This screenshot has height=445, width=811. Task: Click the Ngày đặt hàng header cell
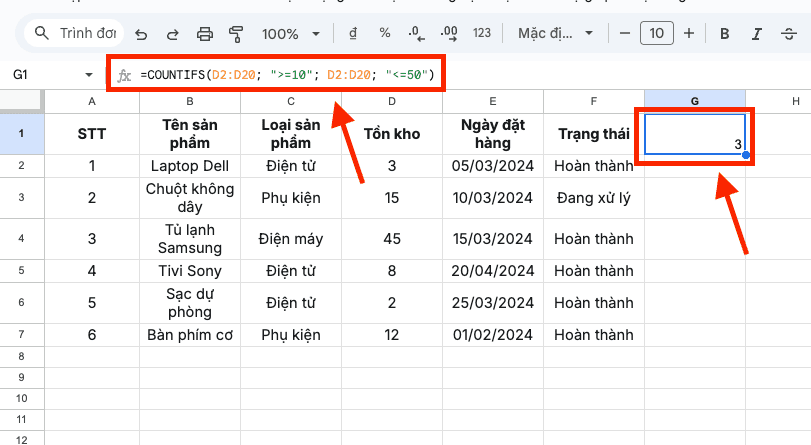coord(493,134)
